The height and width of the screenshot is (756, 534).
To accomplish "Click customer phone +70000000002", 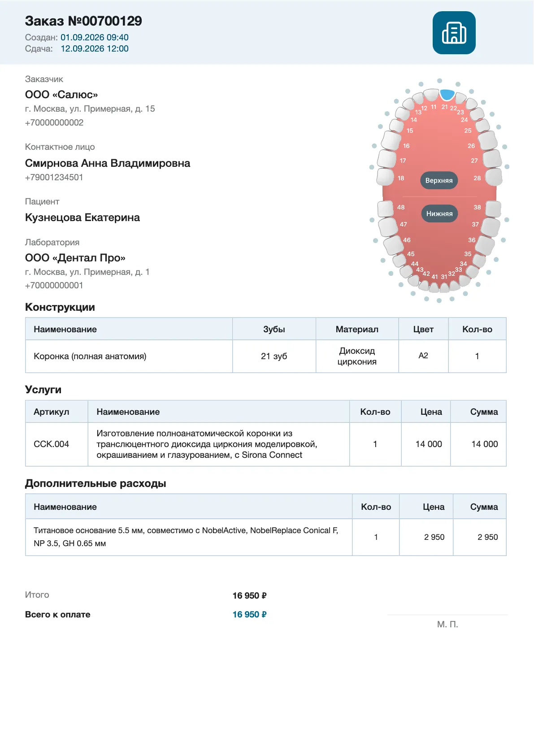I will click(x=54, y=122).
